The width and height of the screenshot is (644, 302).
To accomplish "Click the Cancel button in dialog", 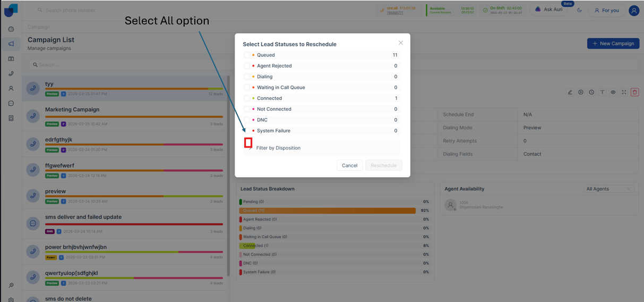I will point(349,165).
